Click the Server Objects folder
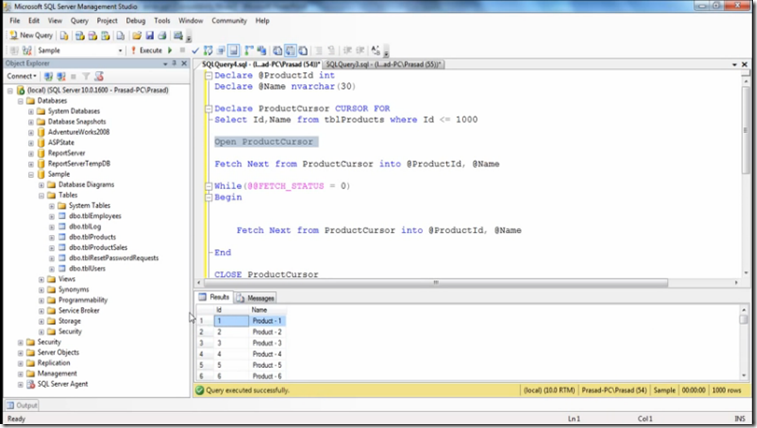This screenshot has width=757, height=428. point(58,353)
